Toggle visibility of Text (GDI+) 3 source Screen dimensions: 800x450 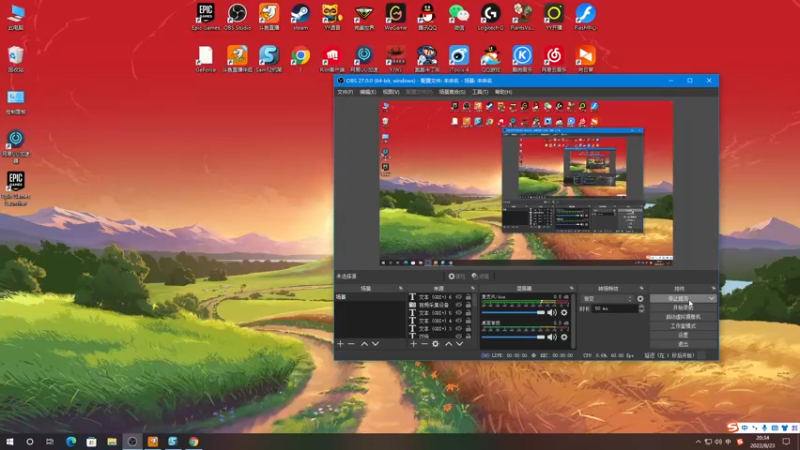[459, 329]
